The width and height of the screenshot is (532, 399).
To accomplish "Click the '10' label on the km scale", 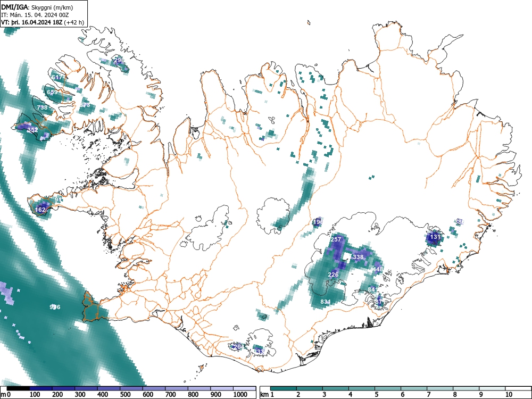I will pos(509,395).
